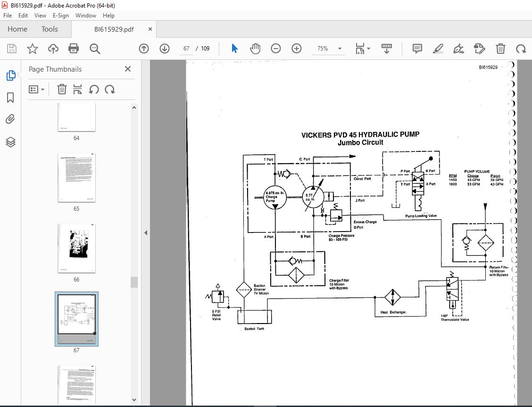The height and width of the screenshot is (407, 532).
Task: Print the document using the printer icon
Action: [x=74, y=49]
